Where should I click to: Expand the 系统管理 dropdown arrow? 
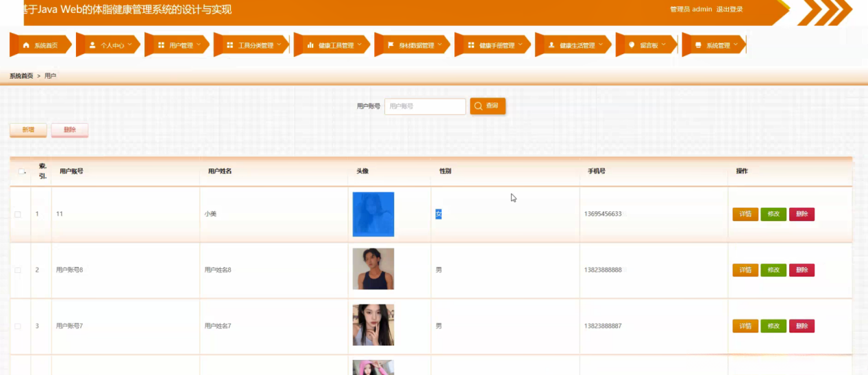[x=736, y=45]
